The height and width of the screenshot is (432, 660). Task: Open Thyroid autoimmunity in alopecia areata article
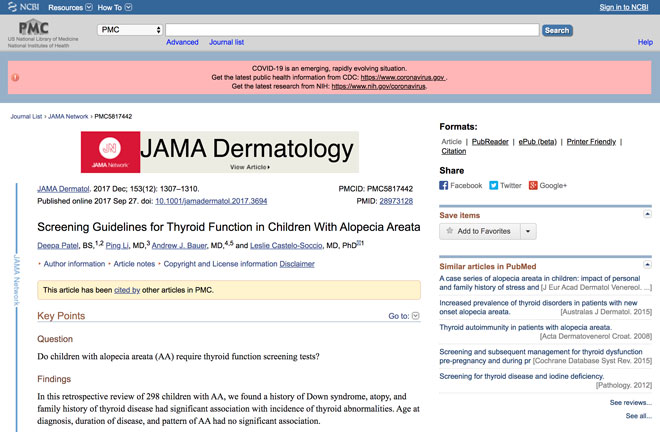(x=525, y=327)
